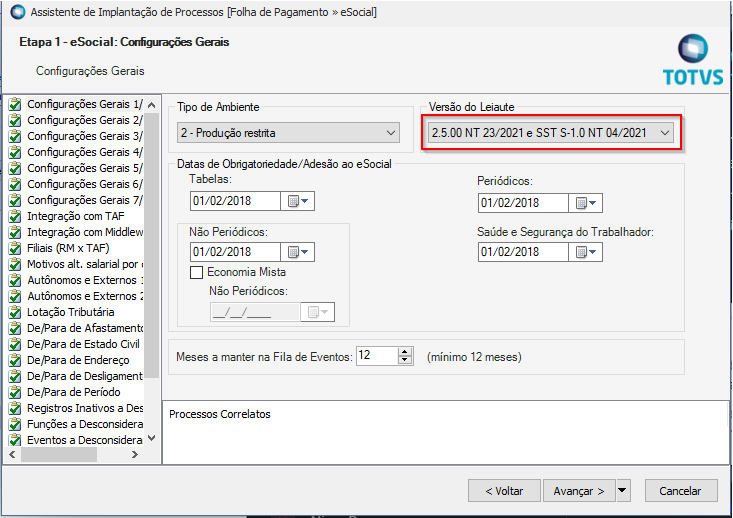733x518 pixels.
Task: Go to the Filiais (RM x TAF) step
Action: 68,248
